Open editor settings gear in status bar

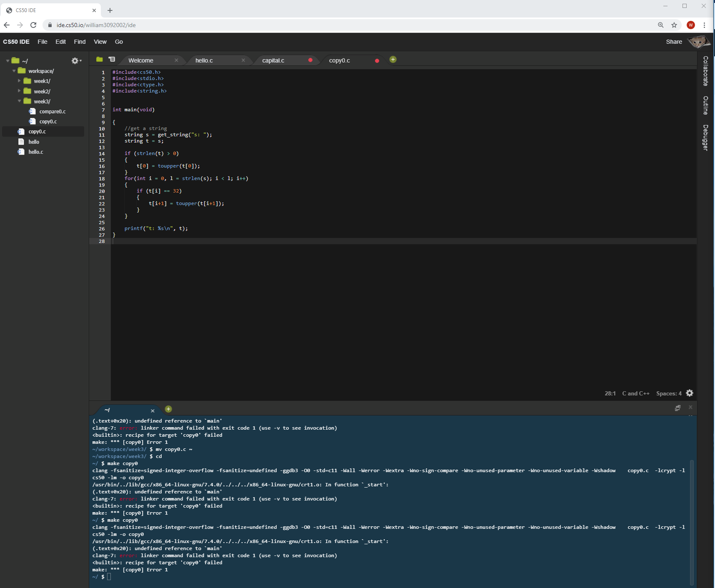[690, 393]
